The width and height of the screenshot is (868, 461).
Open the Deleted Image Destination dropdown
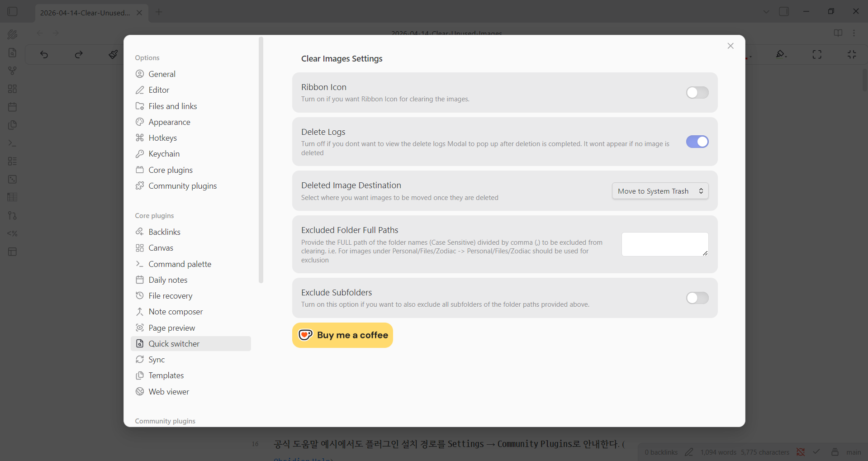[x=660, y=191]
